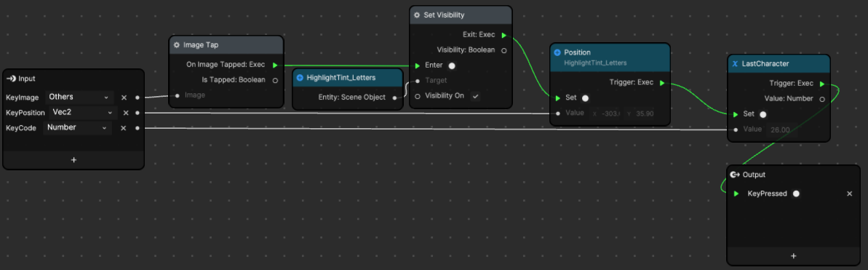Viewport: 868px width, 270px height.
Task: Click the Is Tapped Boolean output port
Action: (275, 79)
